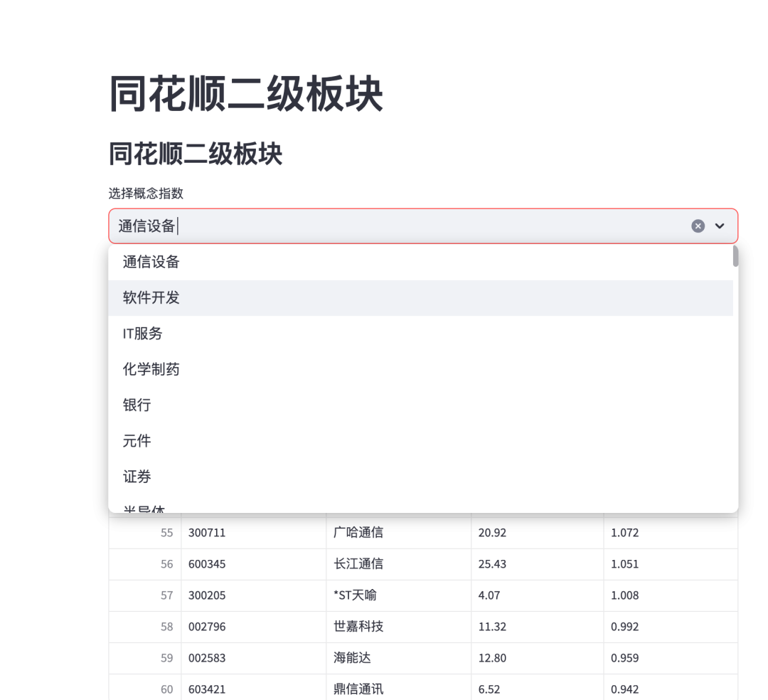
Task: Choose 银行 from the dropdown
Action: 421,405
